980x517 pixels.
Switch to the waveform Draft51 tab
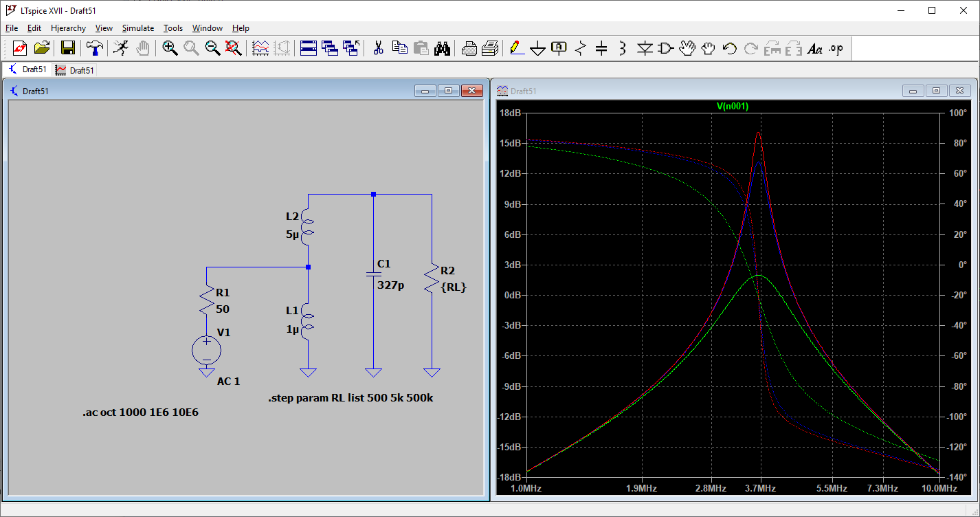[76, 70]
